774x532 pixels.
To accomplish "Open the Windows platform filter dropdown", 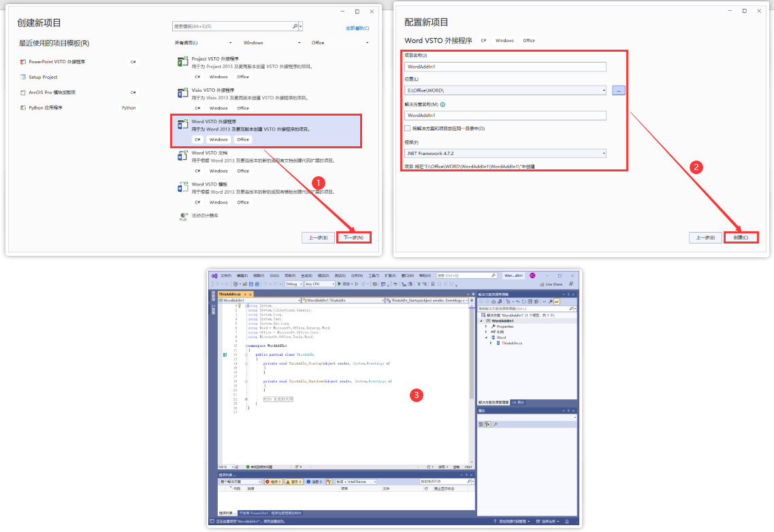I will (x=272, y=43).
